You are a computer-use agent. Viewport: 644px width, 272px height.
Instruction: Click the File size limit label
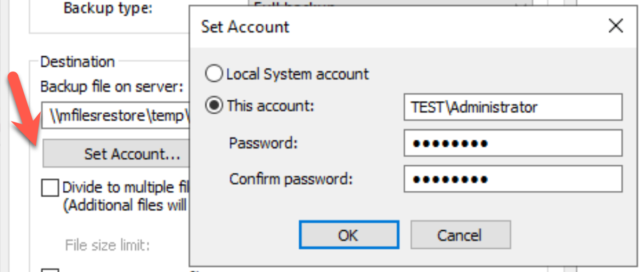click(107, 245)
